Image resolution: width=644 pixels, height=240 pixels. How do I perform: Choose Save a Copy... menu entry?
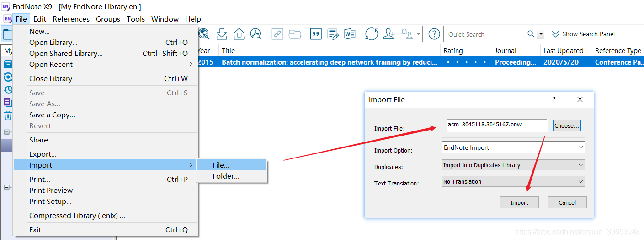click(106, 115)
